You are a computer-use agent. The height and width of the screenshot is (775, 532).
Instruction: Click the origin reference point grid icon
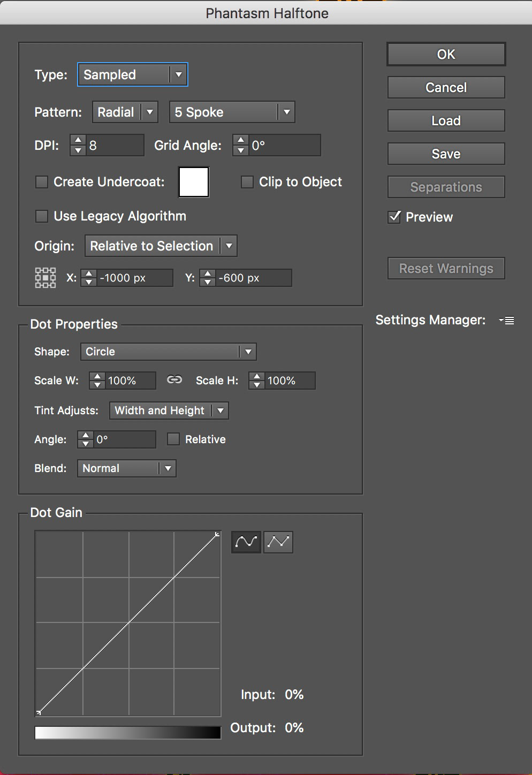[45, 278]
